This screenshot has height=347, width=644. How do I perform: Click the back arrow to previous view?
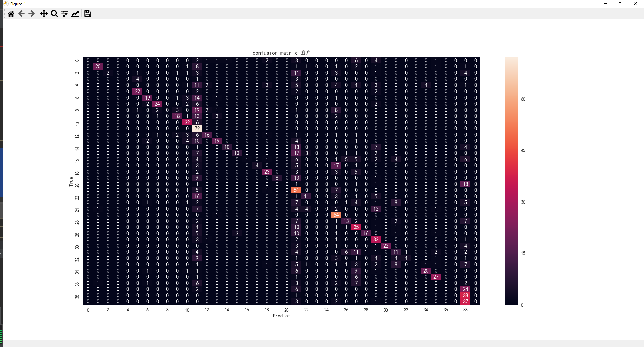(x=21, y=14)
